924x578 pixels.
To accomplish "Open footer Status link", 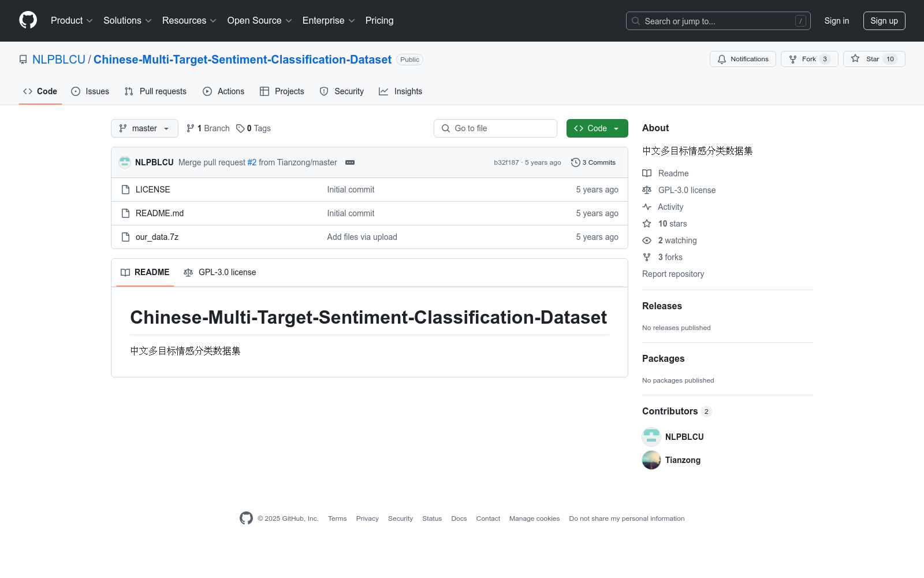I will (432, 518).
